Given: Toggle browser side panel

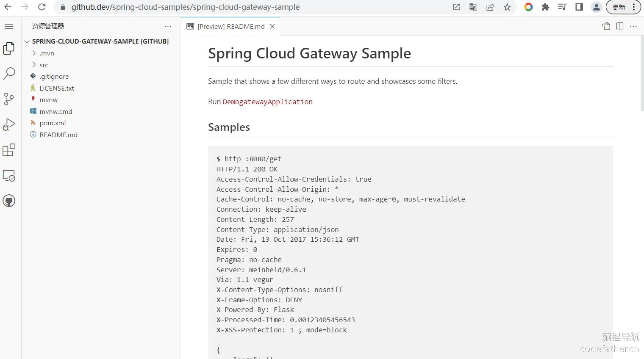Looking at the screenshot, I should click(579, 7).
